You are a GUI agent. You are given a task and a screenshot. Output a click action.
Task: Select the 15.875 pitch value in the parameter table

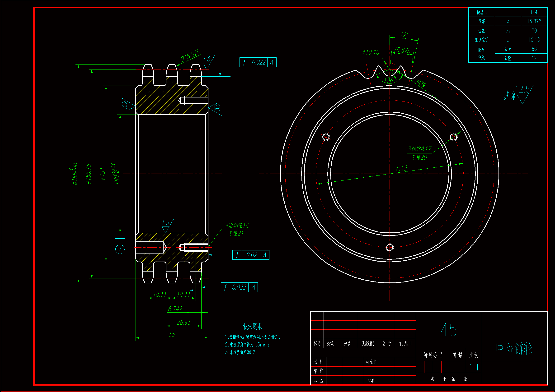[534, 21]
